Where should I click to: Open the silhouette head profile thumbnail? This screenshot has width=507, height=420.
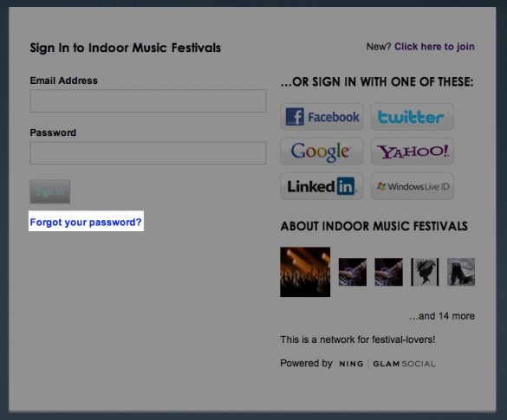[x=425, y=272]
